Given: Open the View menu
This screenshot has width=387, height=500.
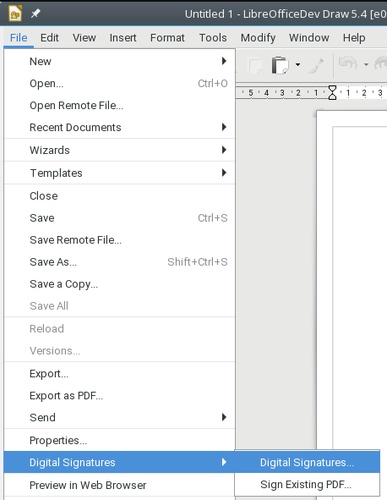Looking at the screenshot, I should click(84, 38).
